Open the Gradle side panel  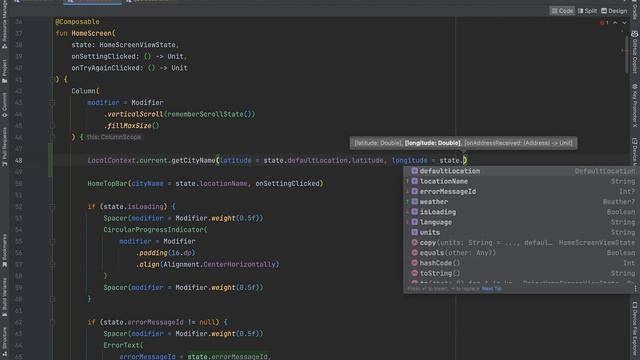pyautogui.click(x=635, y=10)
